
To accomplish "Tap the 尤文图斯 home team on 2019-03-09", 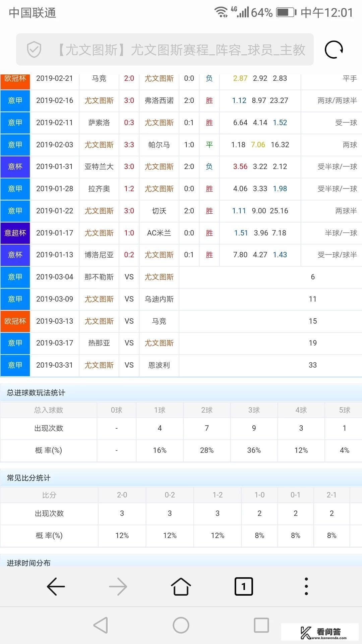I will pyautogui.click(x=99, y=299).
